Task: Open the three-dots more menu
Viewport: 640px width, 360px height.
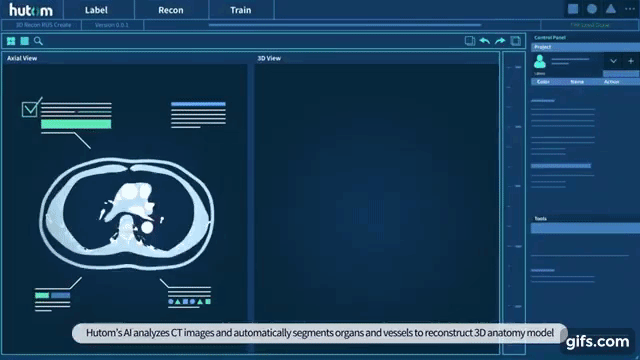Action: (630, 9)
